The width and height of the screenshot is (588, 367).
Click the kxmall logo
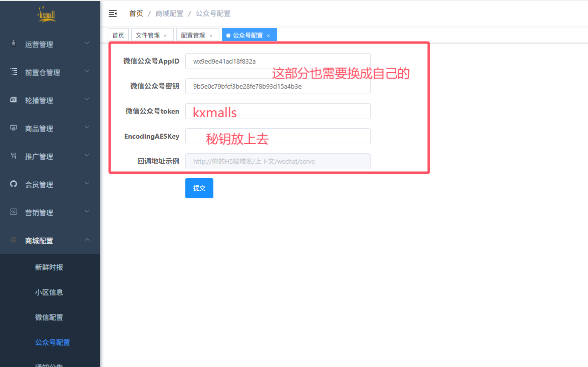coord(47,15)
